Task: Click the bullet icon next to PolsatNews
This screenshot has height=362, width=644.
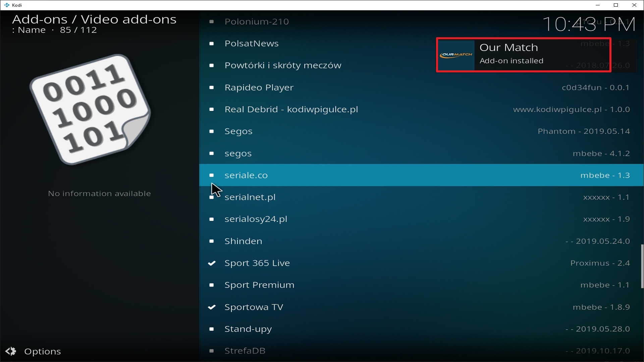Action: pos(212,44)
